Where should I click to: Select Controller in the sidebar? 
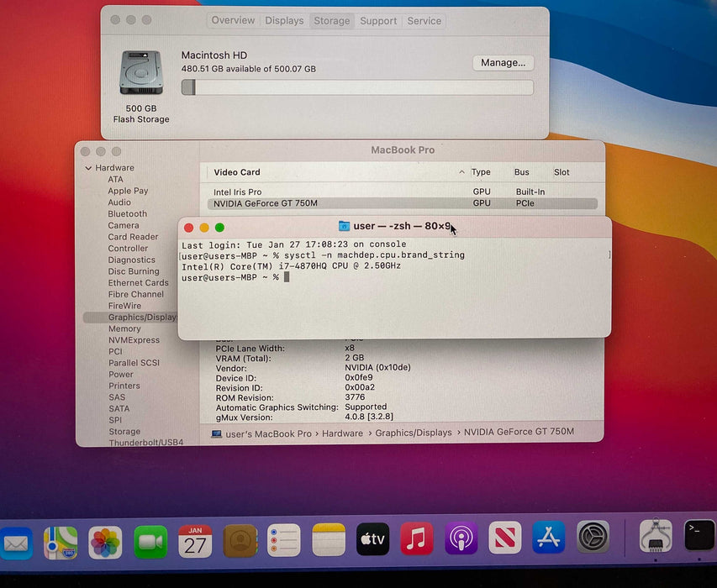(128, 248)
